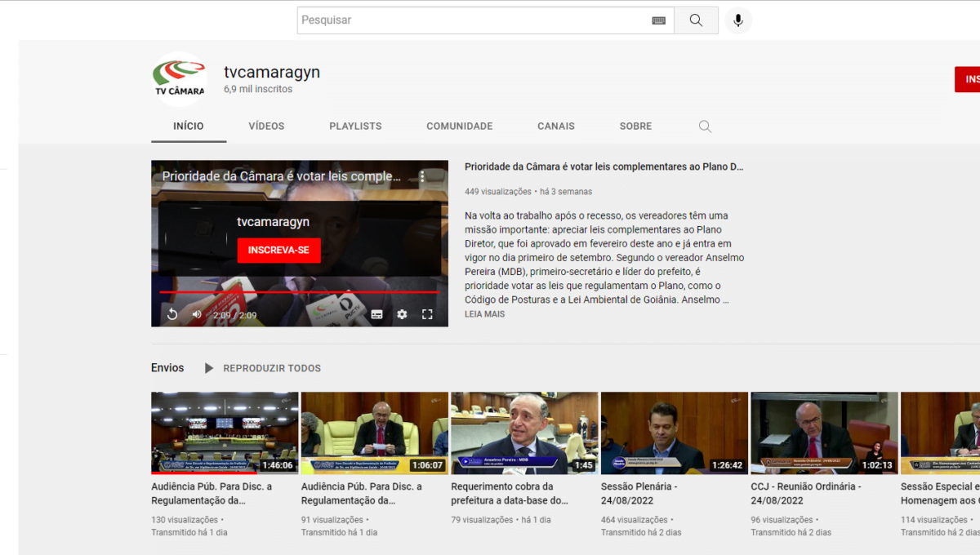Image resolution: width=980 pixels, height=555 pixels.
Task: Open the on-screen keyboard icon in search box
Action: pos(659,20)
